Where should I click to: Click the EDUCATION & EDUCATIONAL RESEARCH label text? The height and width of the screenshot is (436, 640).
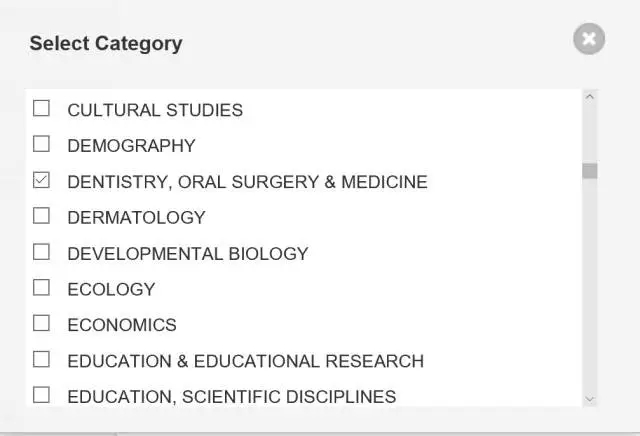click(245, 361)
